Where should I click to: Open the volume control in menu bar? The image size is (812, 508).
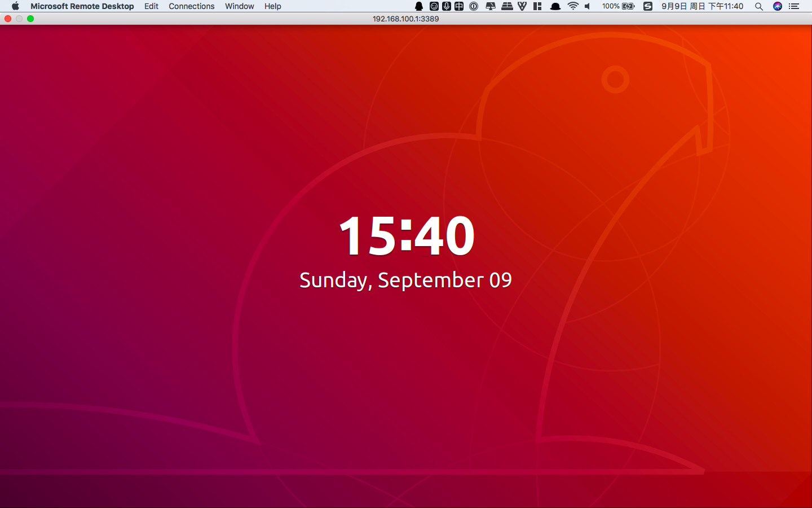coord(588,6)
